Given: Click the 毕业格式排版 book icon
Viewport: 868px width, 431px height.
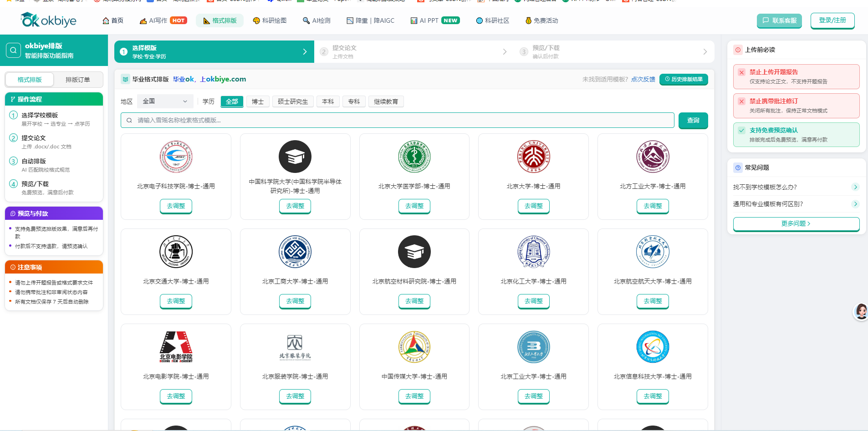Looking at the screenshot, I should tap(125, 79).
